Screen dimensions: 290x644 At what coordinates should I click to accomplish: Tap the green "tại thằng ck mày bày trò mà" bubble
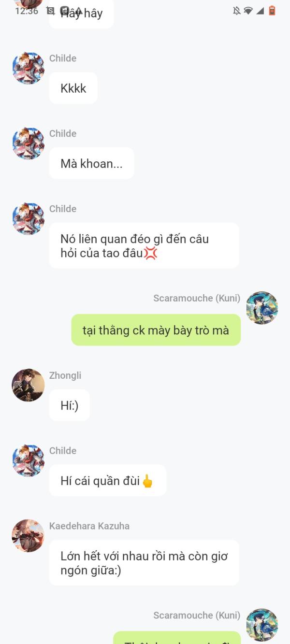click(x=156, y=330)
